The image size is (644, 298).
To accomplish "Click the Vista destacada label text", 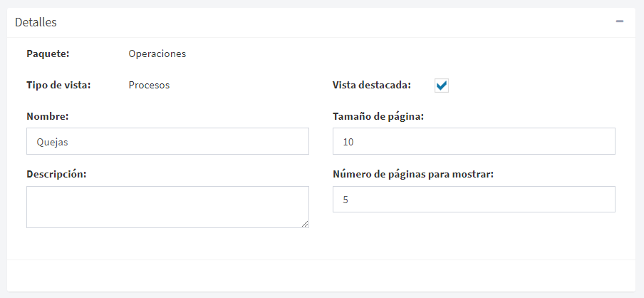I will click(x=372, y=85).
